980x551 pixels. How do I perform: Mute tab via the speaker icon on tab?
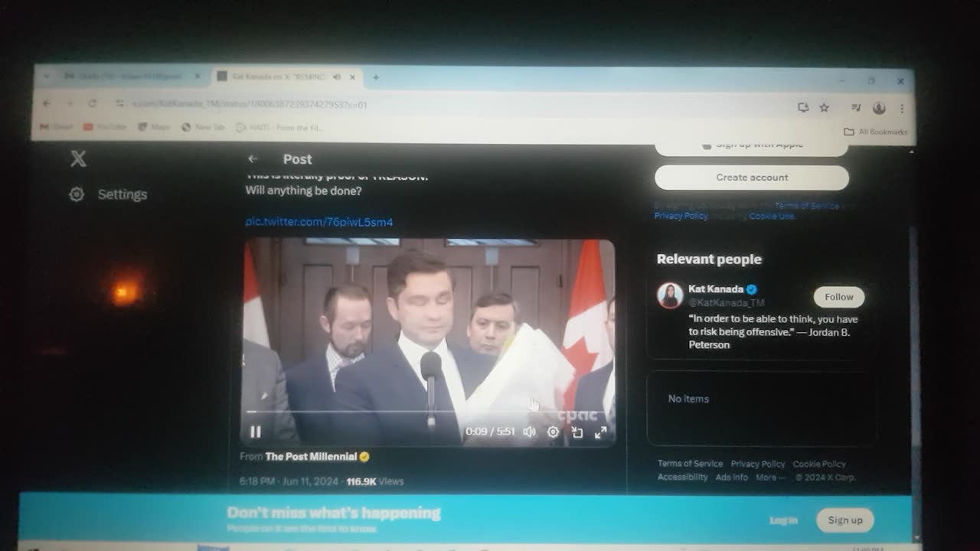click(337, 77)
